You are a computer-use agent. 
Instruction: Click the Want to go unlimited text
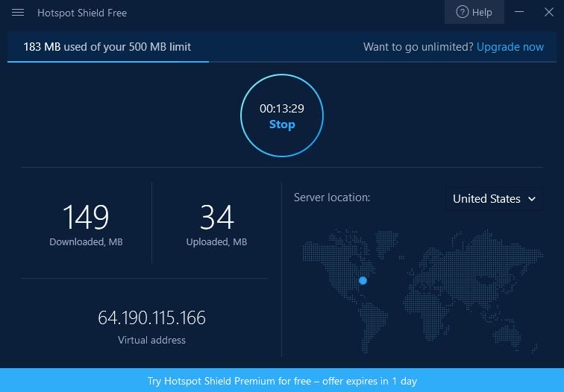click(x=418, y=47)
